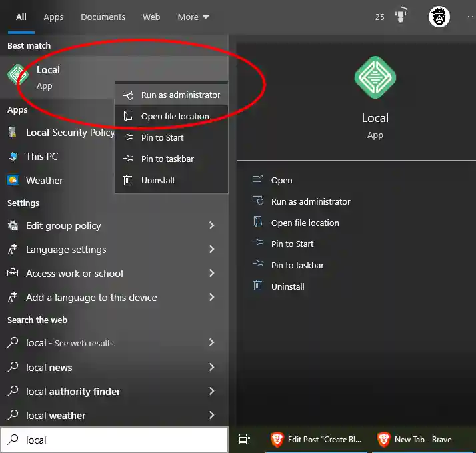Click the magnifier icon next to local news
The image size is (476, 453).
click(13, 367)
